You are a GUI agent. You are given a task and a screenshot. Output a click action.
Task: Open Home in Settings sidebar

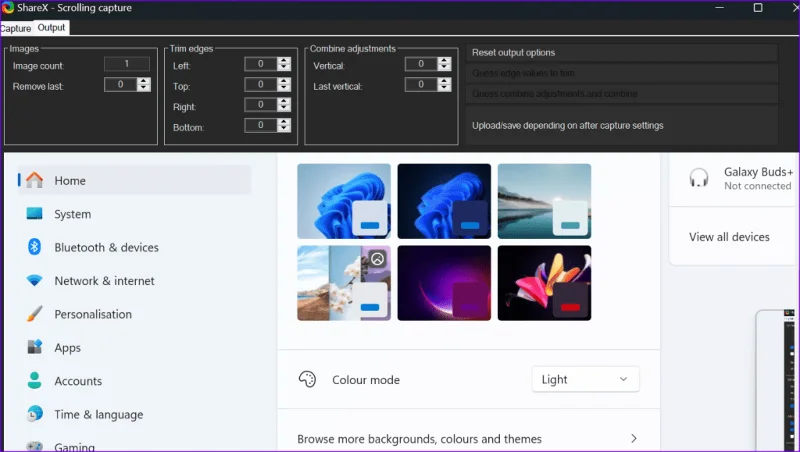point(135,180)
